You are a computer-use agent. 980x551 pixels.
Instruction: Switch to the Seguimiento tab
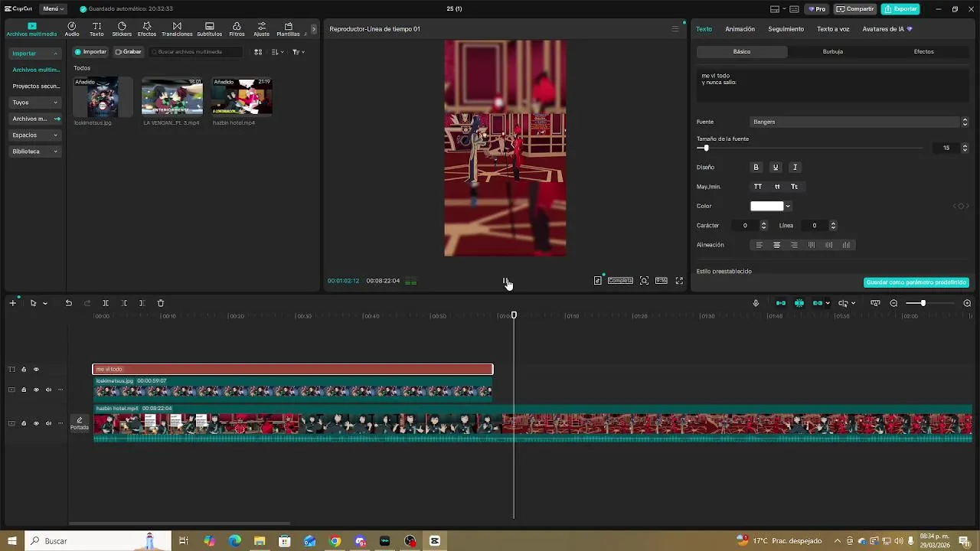tap(786, 29)
